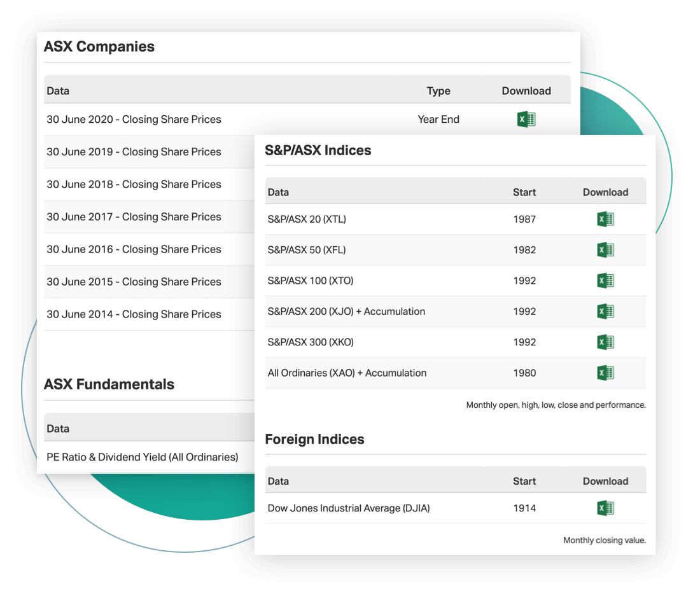Click the 1992 start year for S&P/ASX 200
Screen dimensions: 700x598
click(x=524, y=312)
